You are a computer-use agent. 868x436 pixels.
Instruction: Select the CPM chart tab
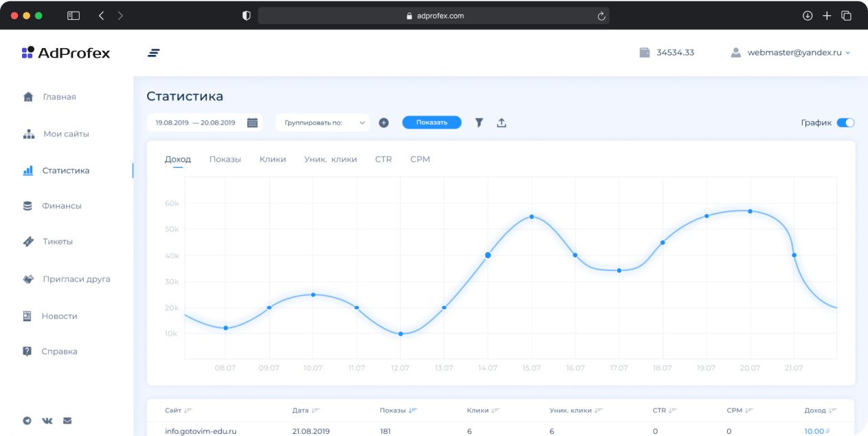click(x=420, y=159)
